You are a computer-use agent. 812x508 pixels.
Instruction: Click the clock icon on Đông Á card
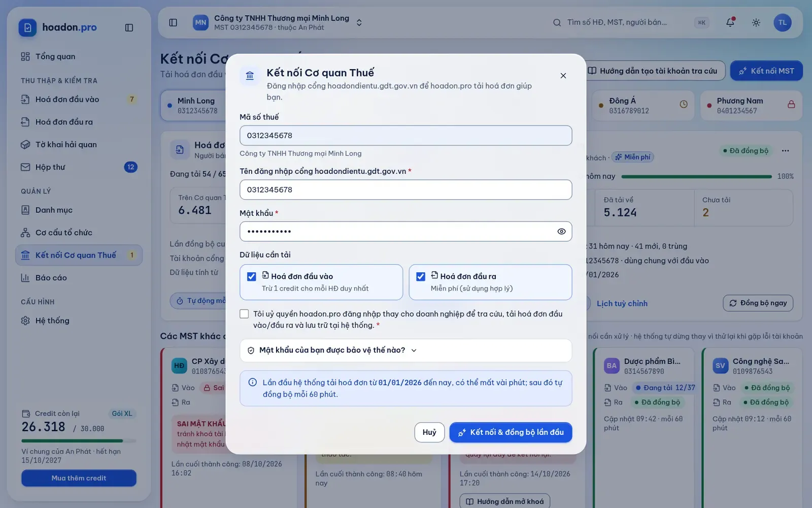684,104
